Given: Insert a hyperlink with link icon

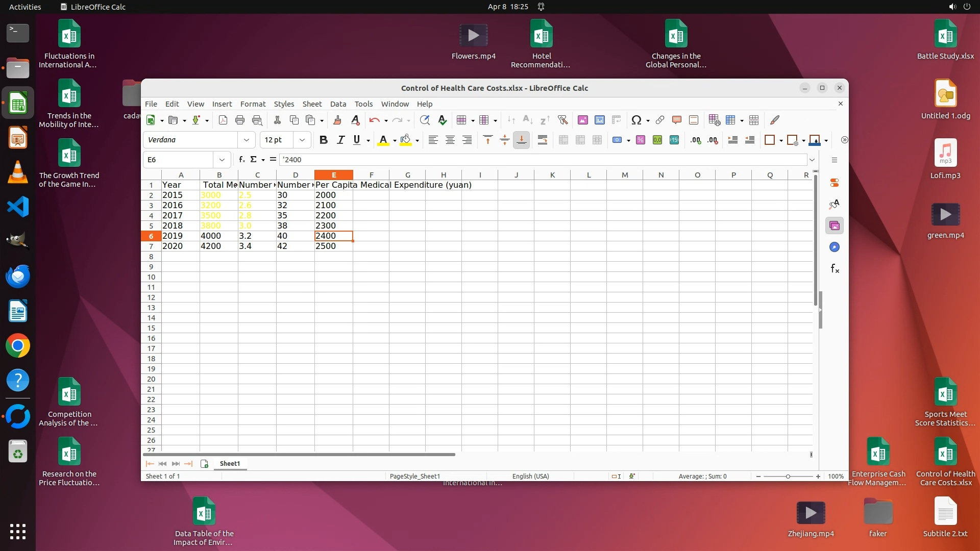Looking at the screenshot, I should (x=659, y=120).
